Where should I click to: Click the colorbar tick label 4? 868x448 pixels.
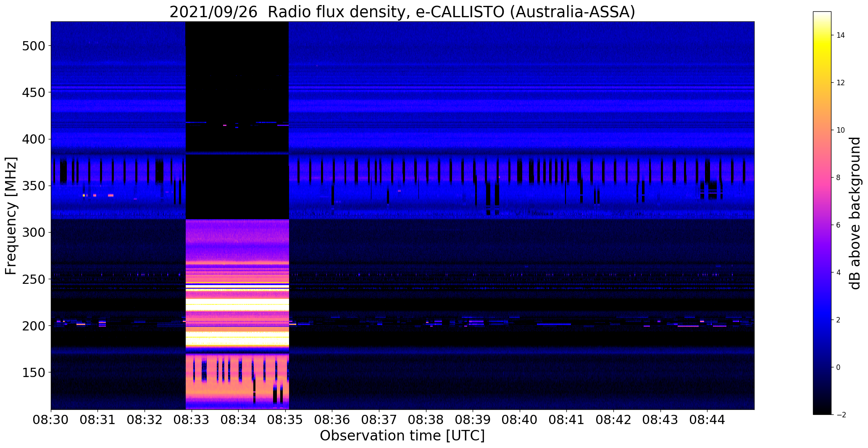[x=839, y=272]
